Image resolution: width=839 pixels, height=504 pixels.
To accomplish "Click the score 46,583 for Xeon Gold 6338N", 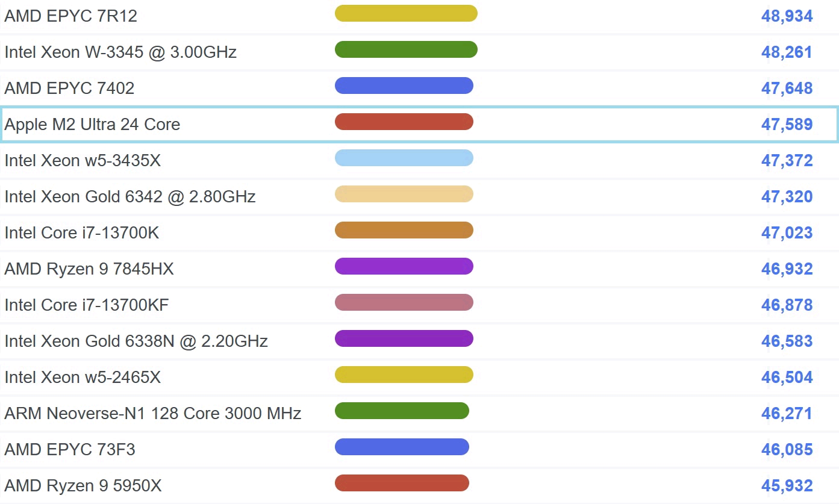I will (x=787, y=341).
